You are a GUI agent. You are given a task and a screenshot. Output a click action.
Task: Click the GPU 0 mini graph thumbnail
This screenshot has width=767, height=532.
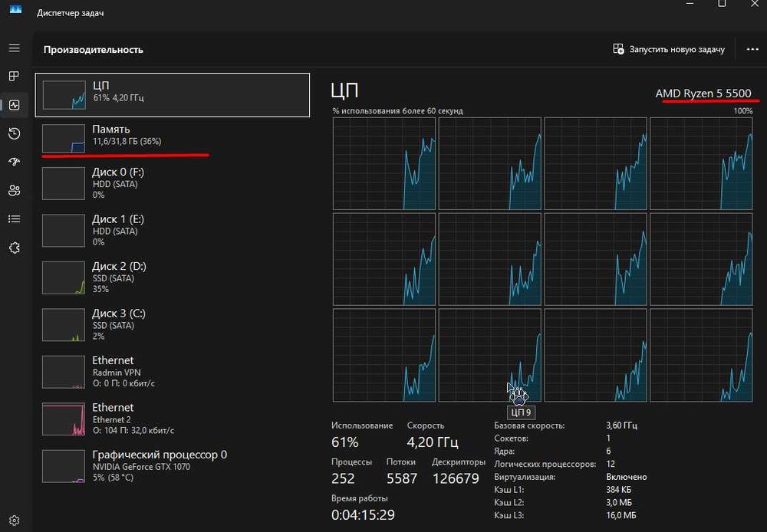tap(64, 466)
